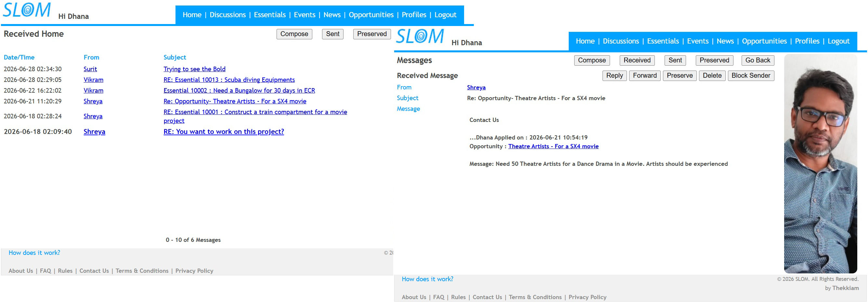Image resolution: width=868 pixels, height=303 pixels.
Task: Open Rules in Messages page footer
Action: pyautogui.click(x=458, y=297)
